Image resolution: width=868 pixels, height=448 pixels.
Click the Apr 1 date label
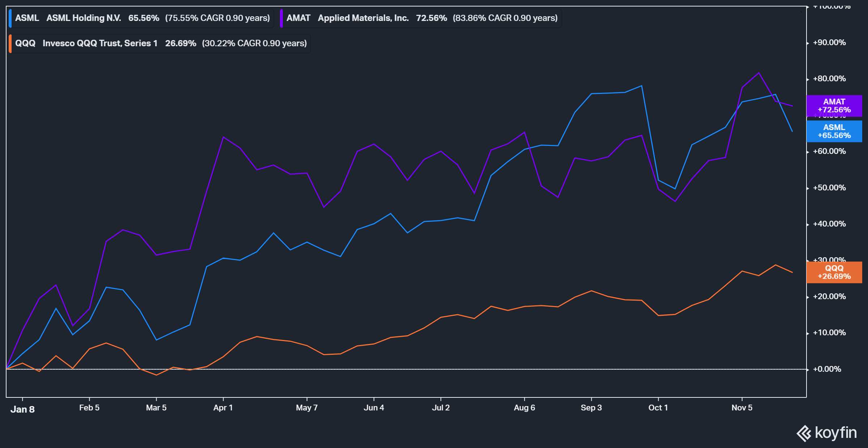223,408
